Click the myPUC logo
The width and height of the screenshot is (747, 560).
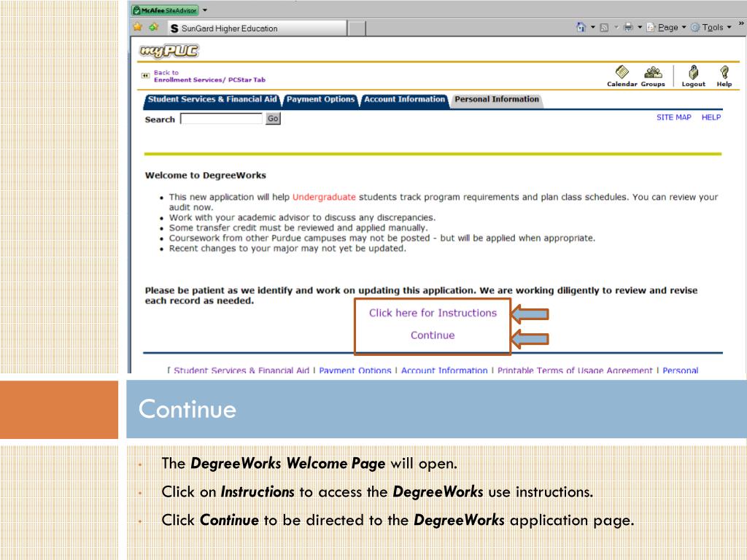pyautogui.click(x=169, y=50)
